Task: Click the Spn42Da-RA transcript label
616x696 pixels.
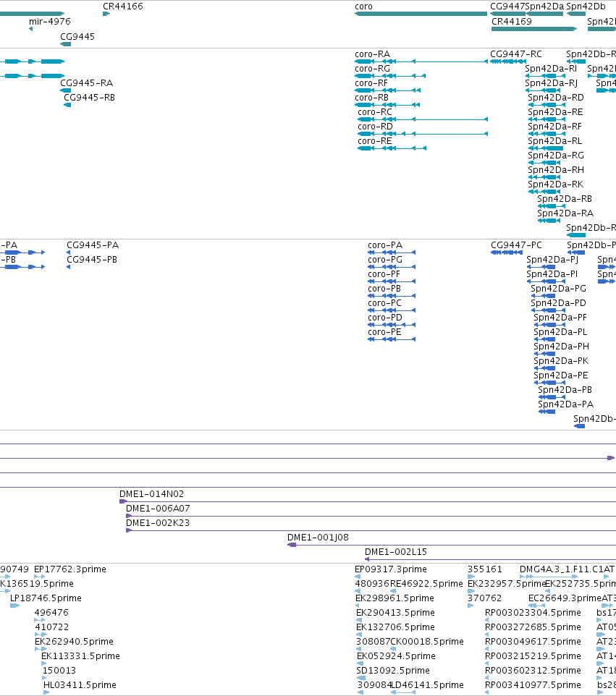Action: click(565, 213)
